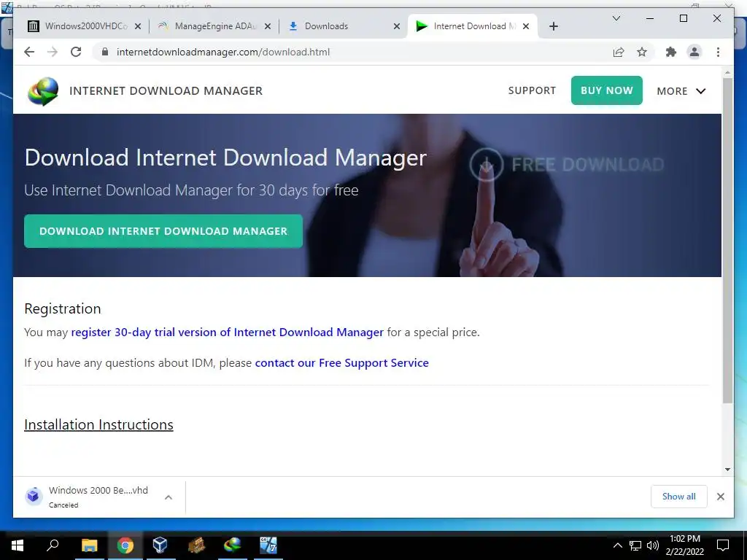Show hidden system tray icons
The height and width of the screenshot is (560, 747).
[617, 545]
